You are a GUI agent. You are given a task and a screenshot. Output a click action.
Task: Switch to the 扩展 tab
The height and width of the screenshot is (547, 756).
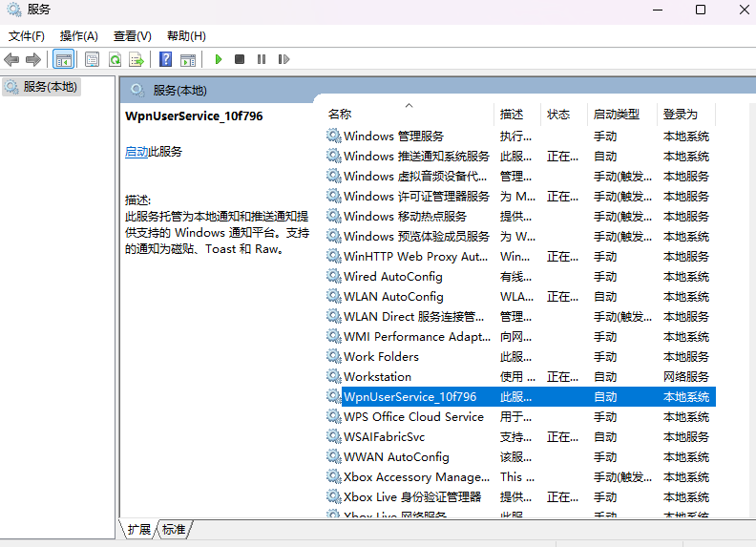139,529
